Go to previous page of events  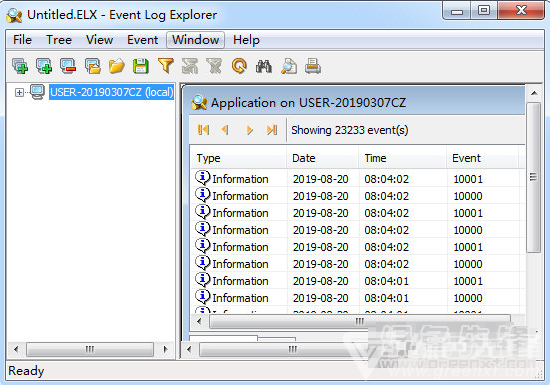(x=226, y=130)
